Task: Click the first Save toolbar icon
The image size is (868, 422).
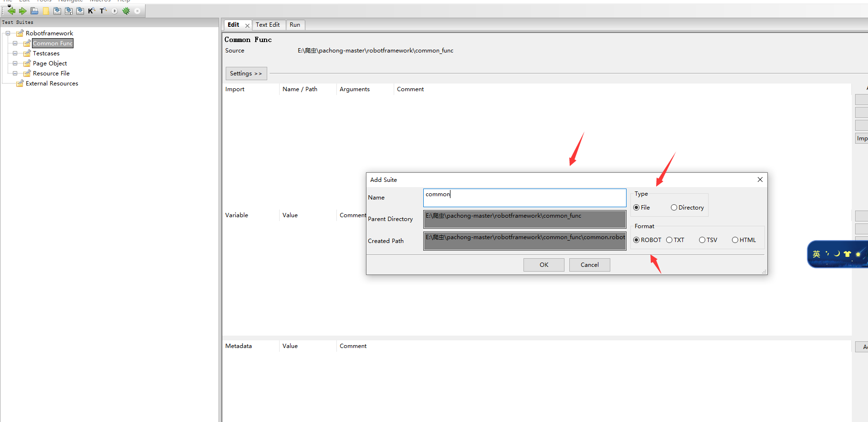Action: pos(57,11)
